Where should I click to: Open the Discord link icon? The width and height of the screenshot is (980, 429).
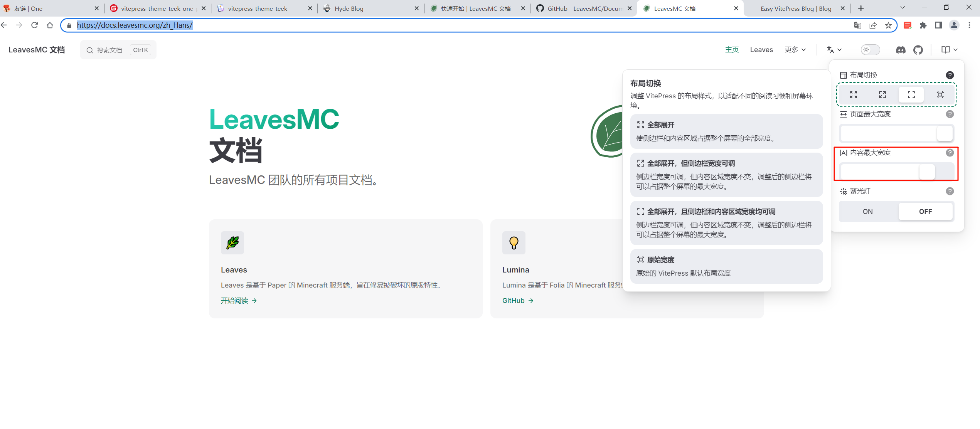(901, 50)
